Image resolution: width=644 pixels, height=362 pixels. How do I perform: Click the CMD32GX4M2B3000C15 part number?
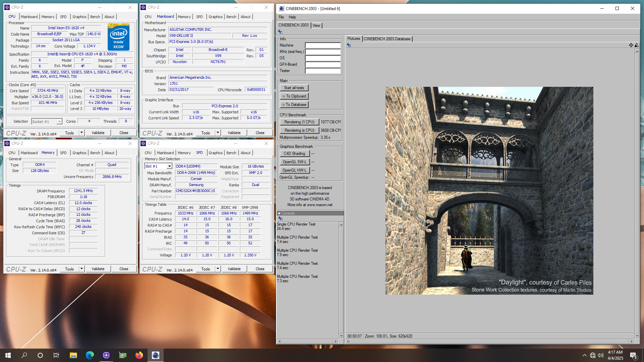196,191
